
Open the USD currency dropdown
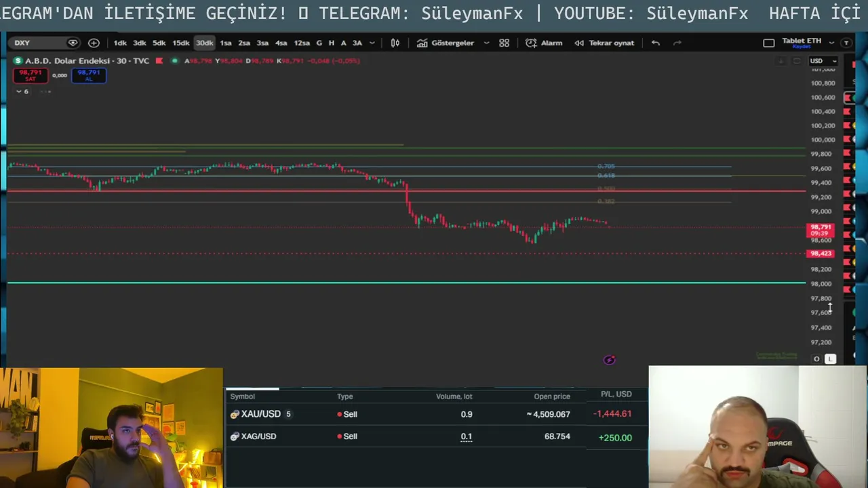(x=823, y=61)
